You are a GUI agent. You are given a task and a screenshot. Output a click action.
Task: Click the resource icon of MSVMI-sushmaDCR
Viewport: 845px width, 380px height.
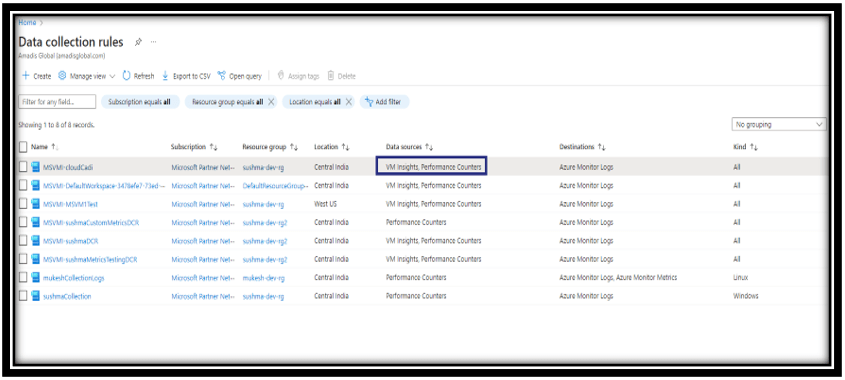click(x=36, y=240)
